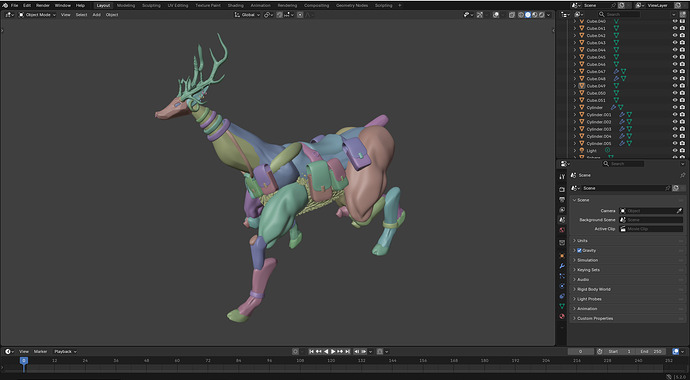This screenshot has height=380, width=690.
Task: Click the current frame number field
Action: (581, 351)
